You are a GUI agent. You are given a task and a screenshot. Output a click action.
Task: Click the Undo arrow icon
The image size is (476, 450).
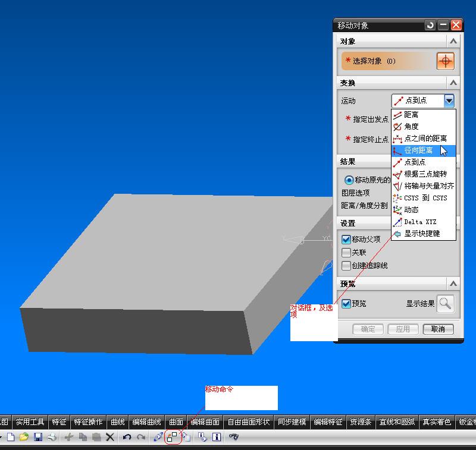[127, 437]
